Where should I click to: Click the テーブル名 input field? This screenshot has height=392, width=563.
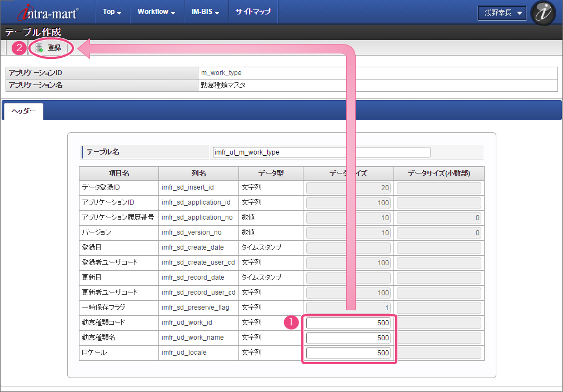point(321,152)
